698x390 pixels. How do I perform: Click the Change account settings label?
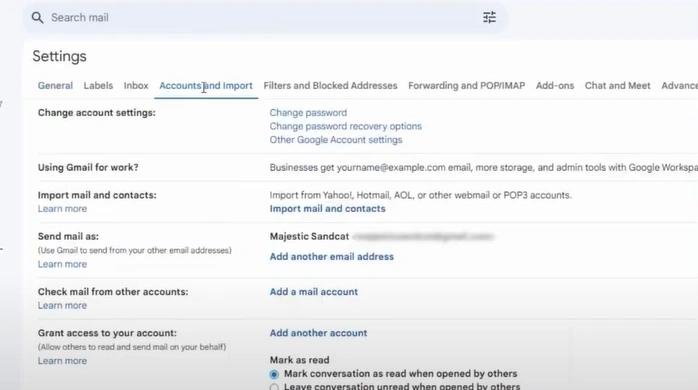coord(97,113)
